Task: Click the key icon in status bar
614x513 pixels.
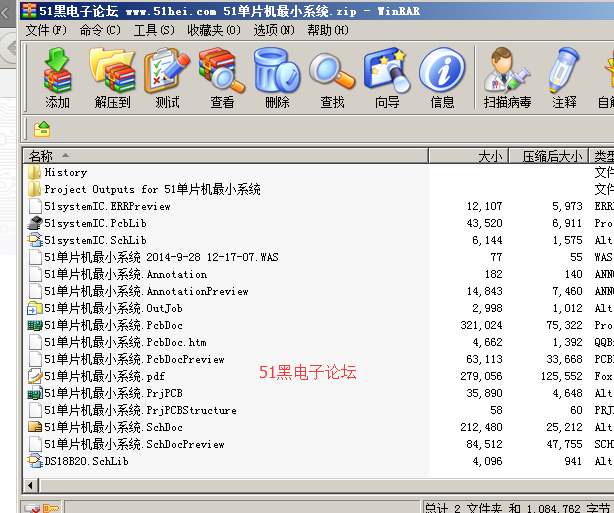Action: coord(51,508)
